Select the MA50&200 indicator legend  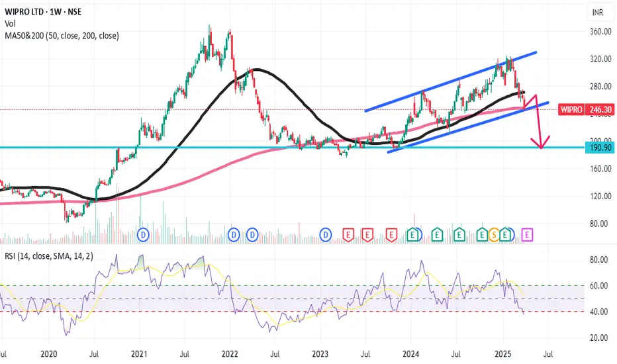click(62, 36)
